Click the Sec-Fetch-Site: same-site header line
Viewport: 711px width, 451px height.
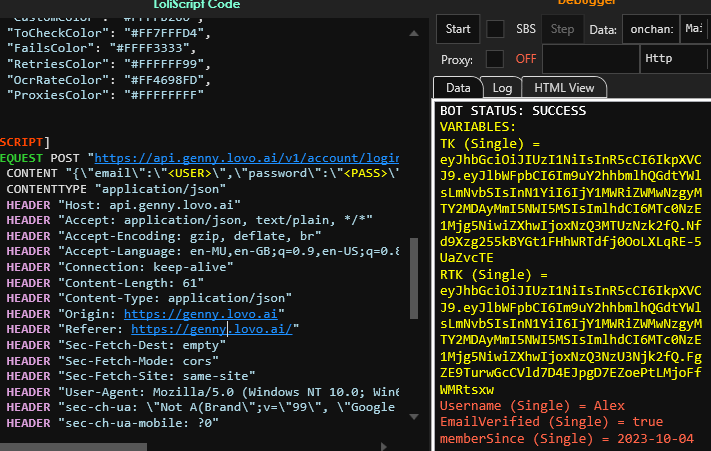tap(131, 376)
